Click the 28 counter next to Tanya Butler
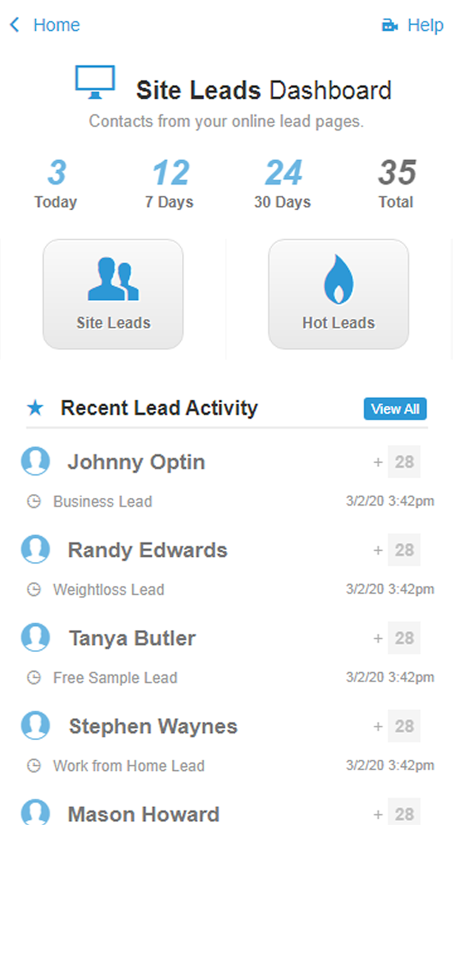Screen dimensions: 453x980 coord(403,638)
